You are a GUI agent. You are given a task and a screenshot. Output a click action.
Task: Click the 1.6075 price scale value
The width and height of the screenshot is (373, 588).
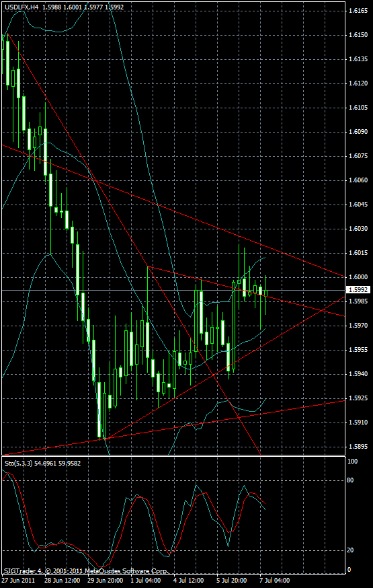tap(358, 156)
